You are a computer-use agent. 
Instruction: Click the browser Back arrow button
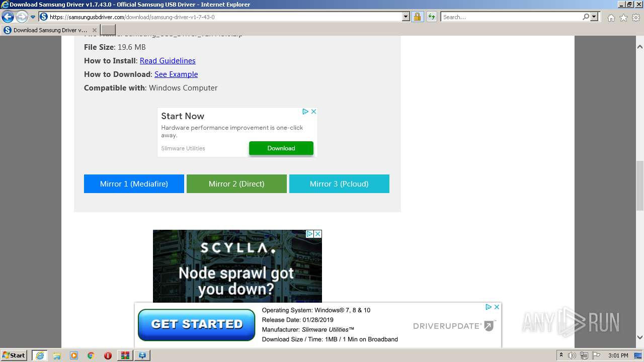8,17
